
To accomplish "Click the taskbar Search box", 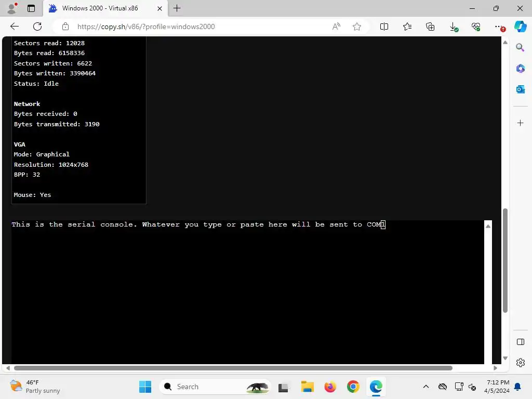I will tap(215, 387).
